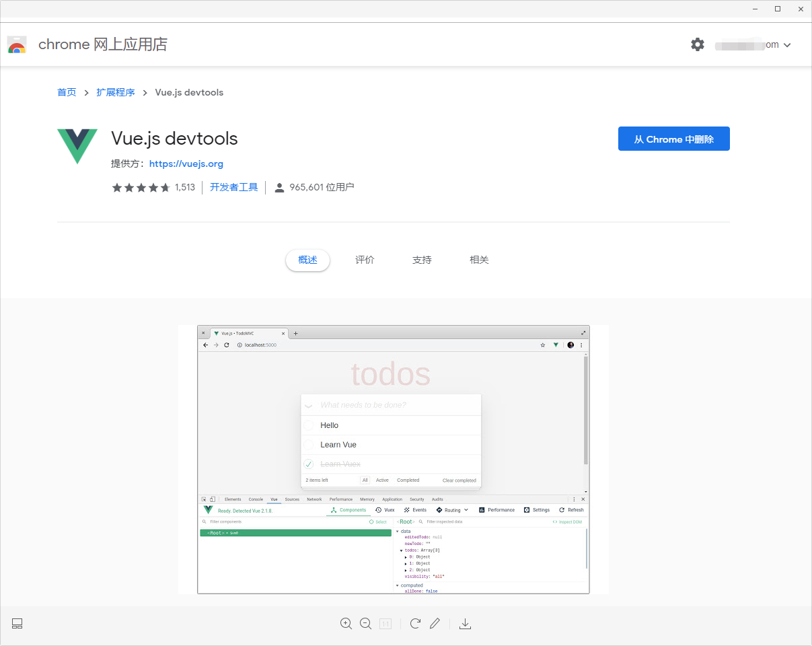Open the edit pencil tool
Viewport: 812px width, 646px height.
click(x=435, y=624)
